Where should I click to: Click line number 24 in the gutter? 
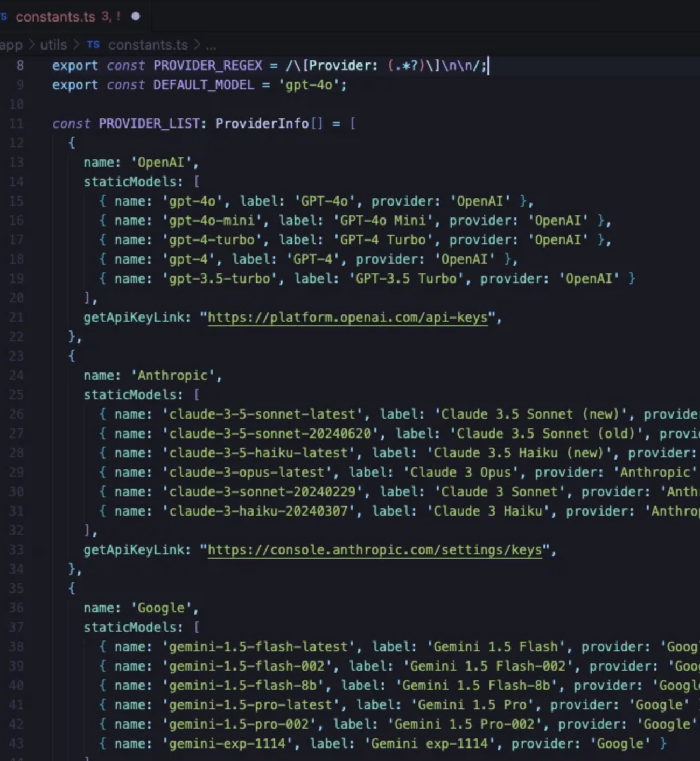(17, 376)
